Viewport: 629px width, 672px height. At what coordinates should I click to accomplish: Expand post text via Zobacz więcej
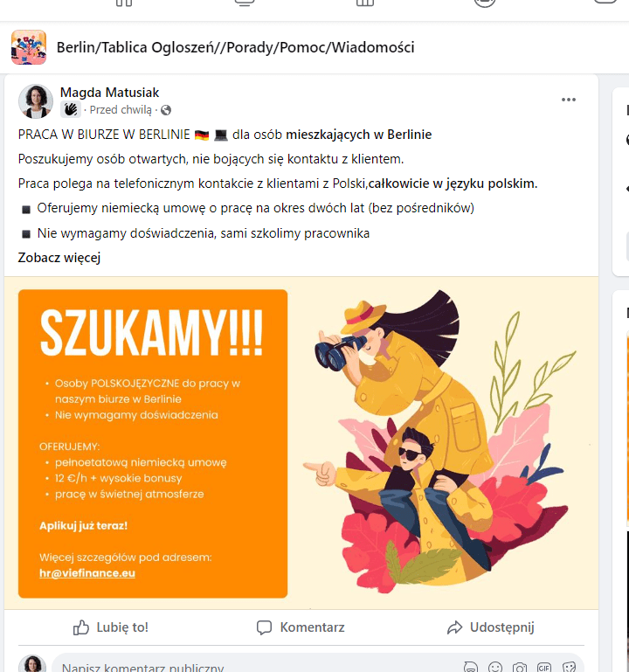[x=59, y=258]
